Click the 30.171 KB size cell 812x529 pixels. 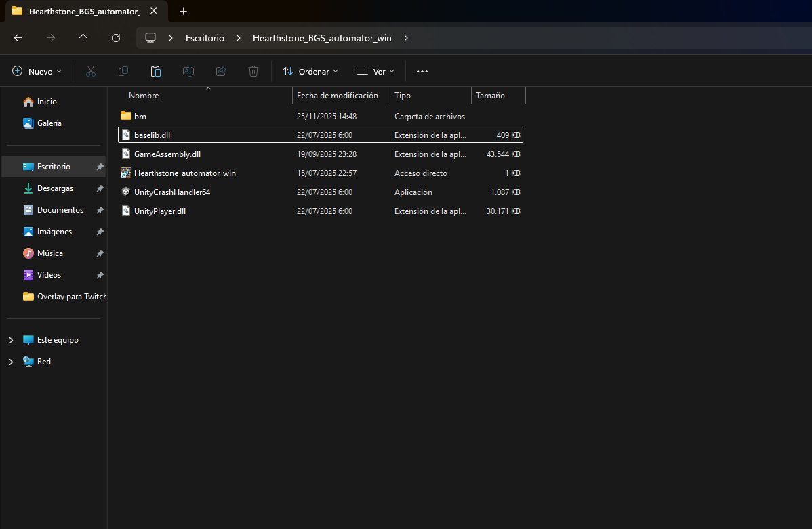[504, 211]
